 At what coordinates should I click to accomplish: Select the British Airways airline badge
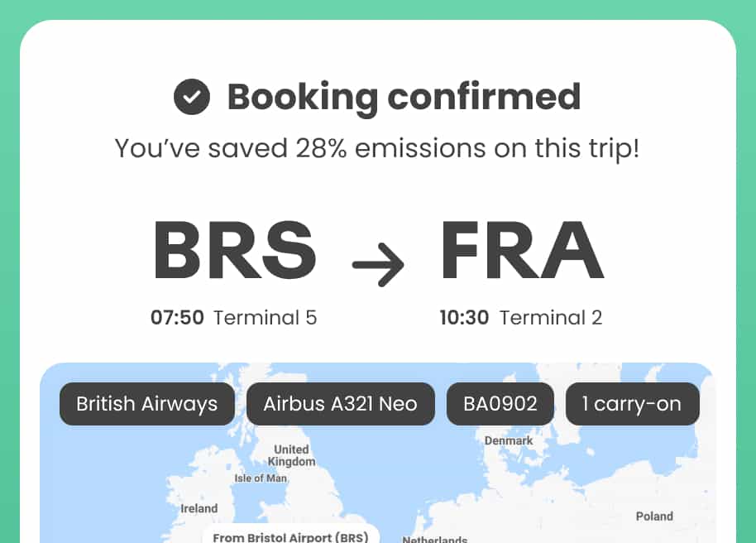(146, 404)
